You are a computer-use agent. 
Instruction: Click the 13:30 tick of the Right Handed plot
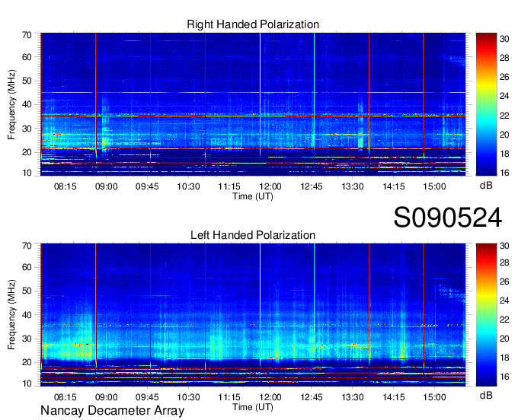tap(353, 186)
